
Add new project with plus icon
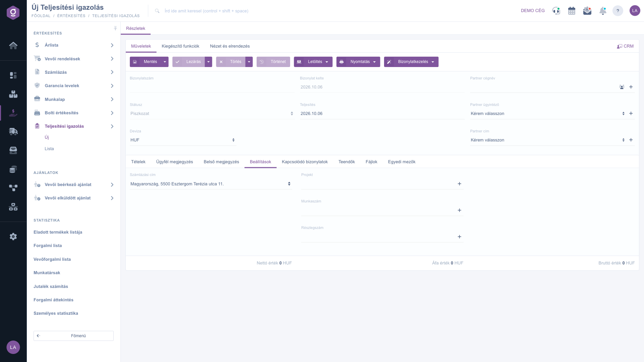pyautogui.click(x=460, y=184)
